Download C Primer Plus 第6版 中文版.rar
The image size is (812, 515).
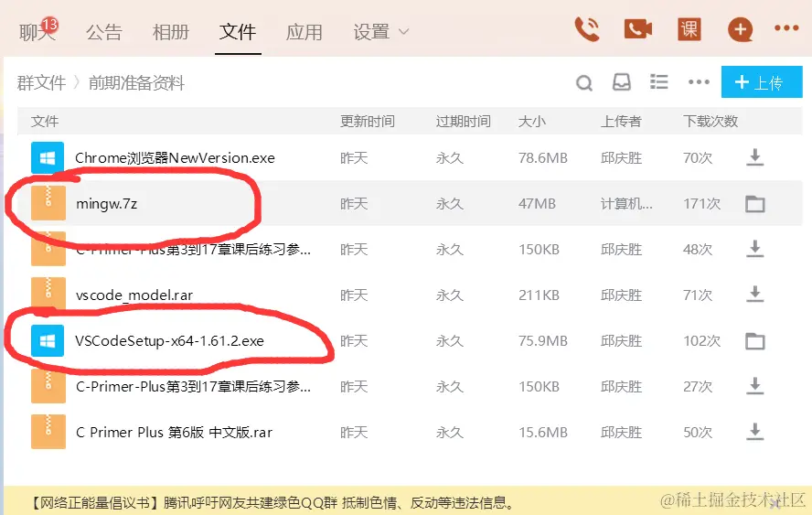755,432
